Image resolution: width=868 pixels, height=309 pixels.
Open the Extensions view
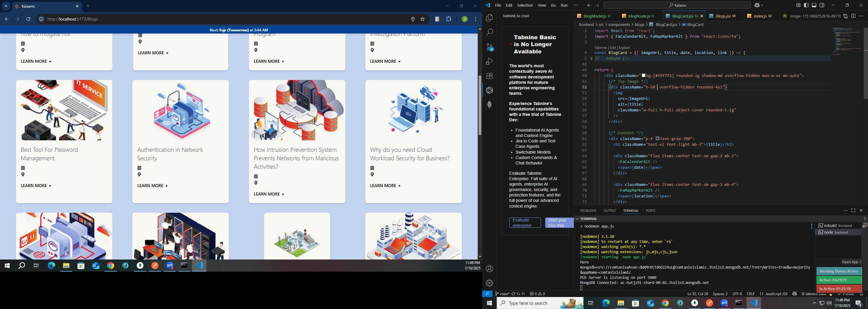[489, 76]
